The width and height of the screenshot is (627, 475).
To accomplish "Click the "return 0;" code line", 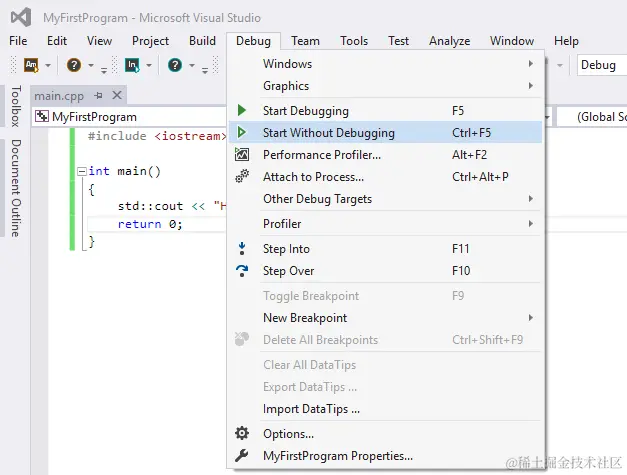I will coord(150,224).
